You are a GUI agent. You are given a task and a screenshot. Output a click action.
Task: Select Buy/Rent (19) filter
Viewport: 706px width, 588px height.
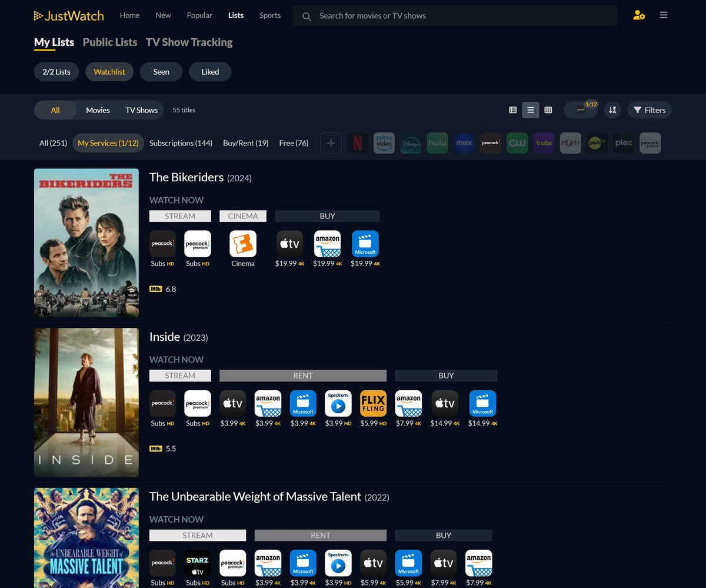pyautogui.click(x=246, y=143)
